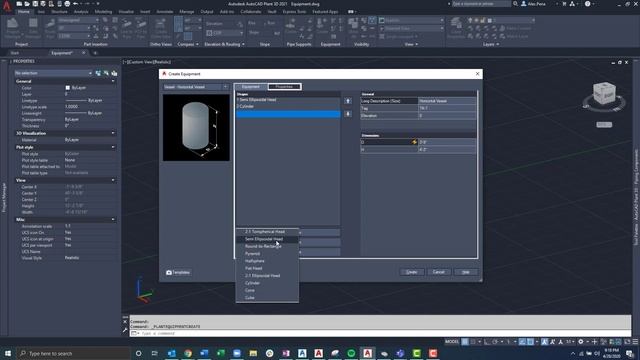The height and width of the screenshot is (360, 640).
Task: Click the Help question mark icon in title bar
Action: [x=587, y=4]
